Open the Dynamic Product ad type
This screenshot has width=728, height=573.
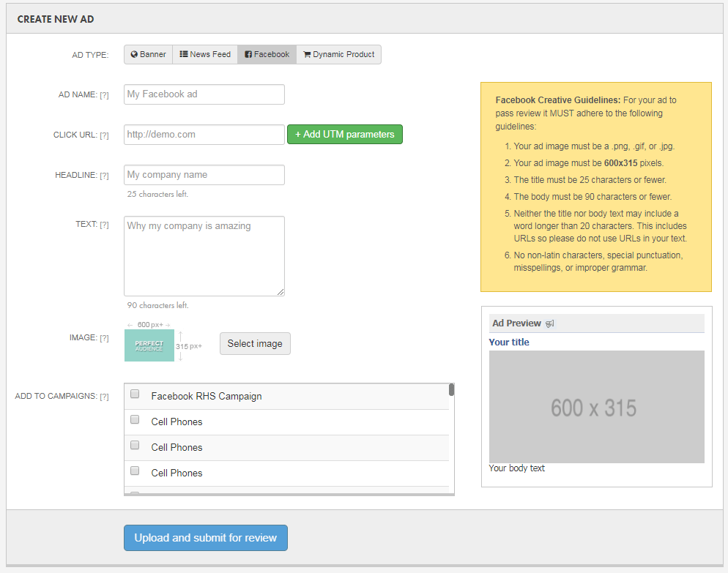(x=338, y=54)
